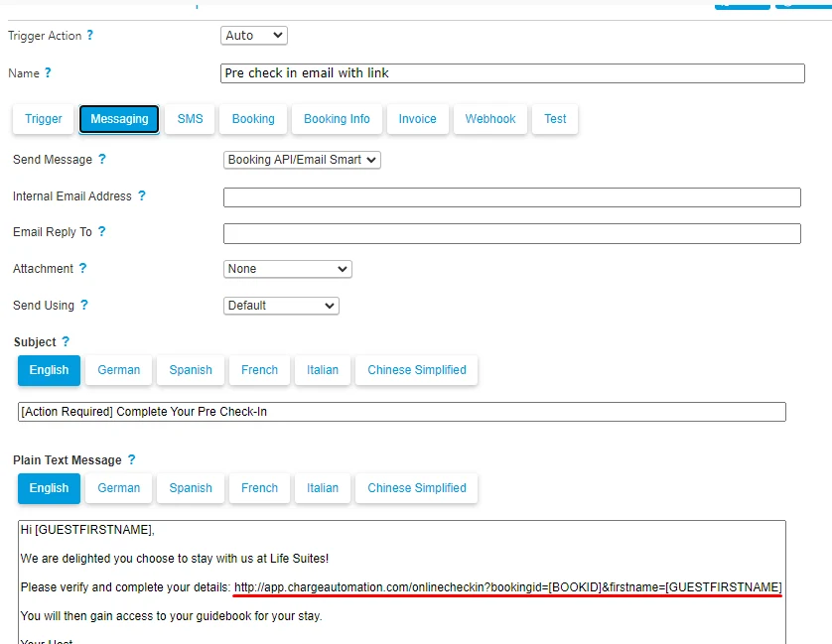Open help icon next to Trigger Action
This screenshot has height=644, width=832.
point(90,35)
